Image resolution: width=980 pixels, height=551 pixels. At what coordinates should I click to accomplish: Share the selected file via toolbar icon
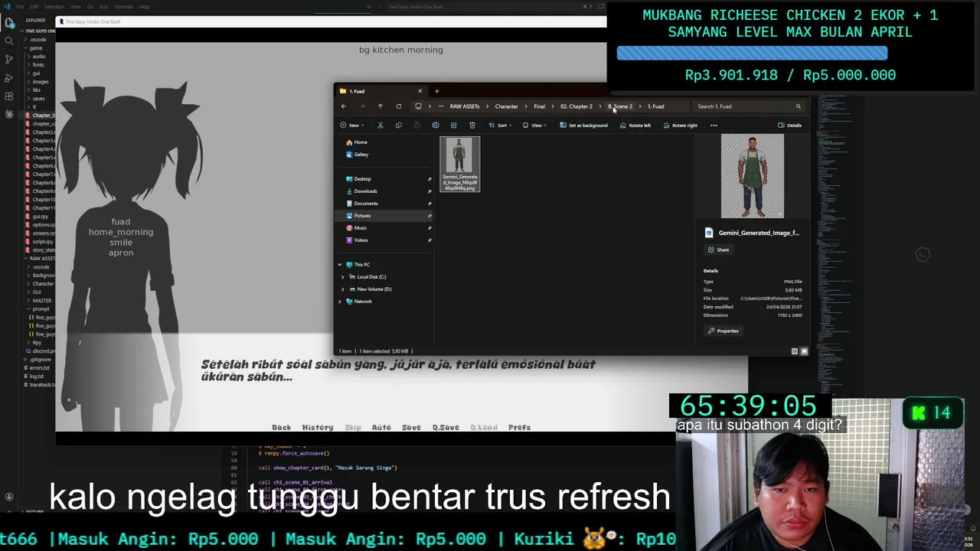(x=453, y=126)
